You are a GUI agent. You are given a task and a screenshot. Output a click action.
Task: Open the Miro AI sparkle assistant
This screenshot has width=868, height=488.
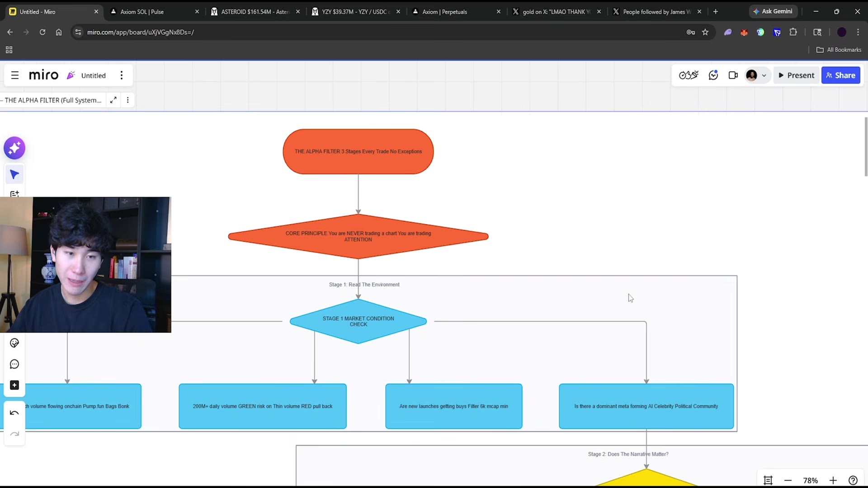click(x=14, y=148)
